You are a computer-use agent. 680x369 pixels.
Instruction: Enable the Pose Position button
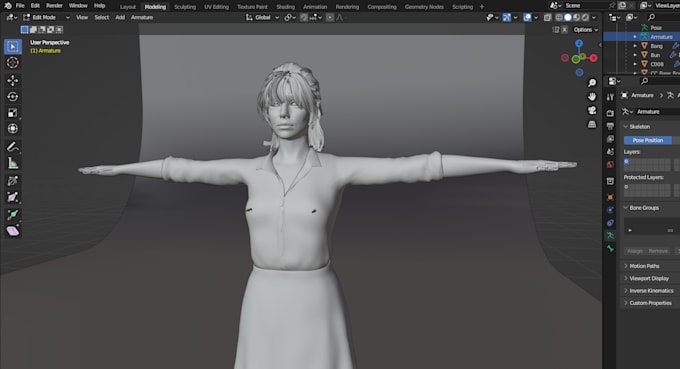tap(647, 140)
